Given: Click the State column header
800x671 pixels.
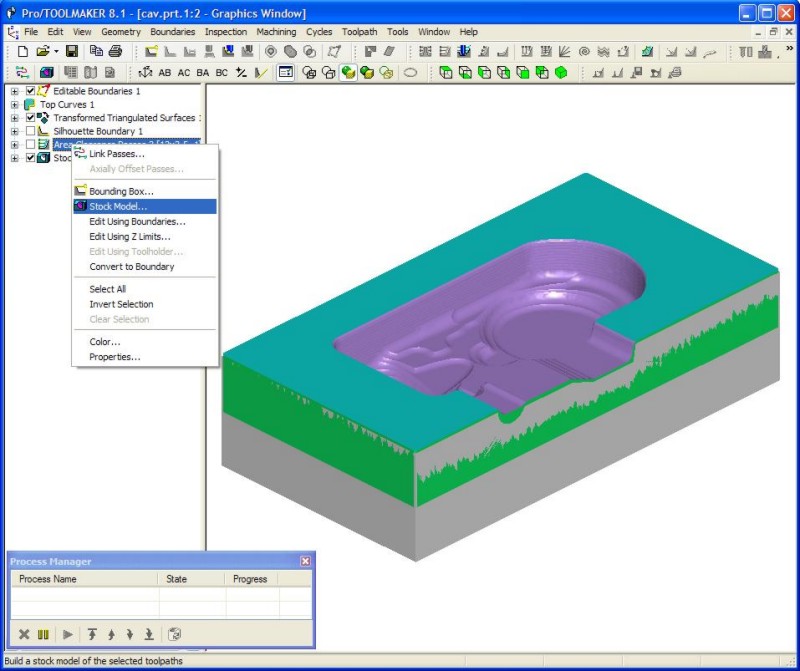Looking at the screenshot, I should point(191,579).
